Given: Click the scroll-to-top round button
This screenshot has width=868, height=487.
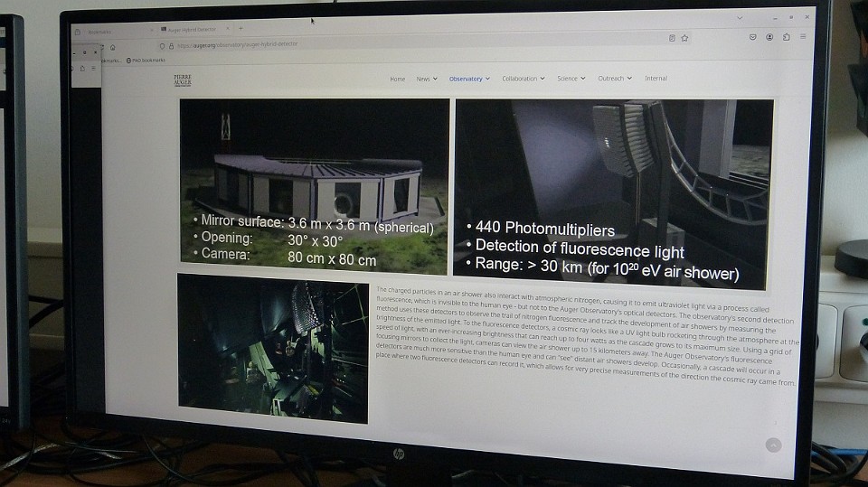Looking at the screenshot, I should 773,445.
